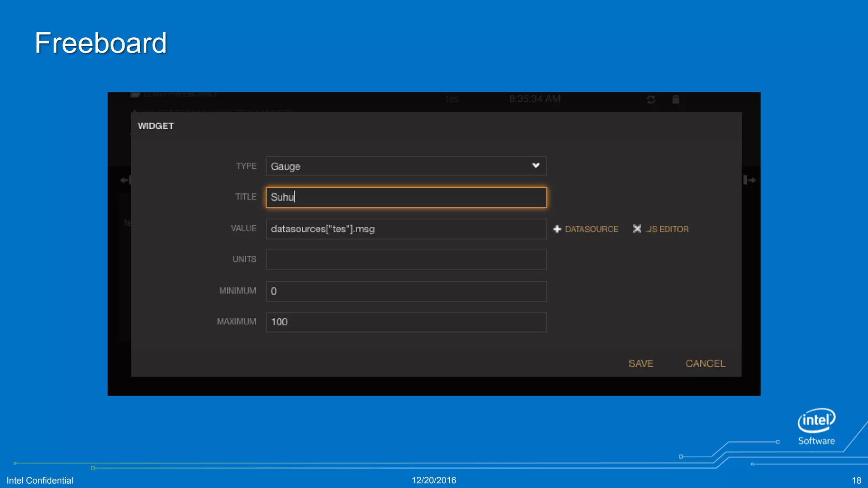
Task: Save the widget settings
Action: pyautogui.click(x=641, y=363)
